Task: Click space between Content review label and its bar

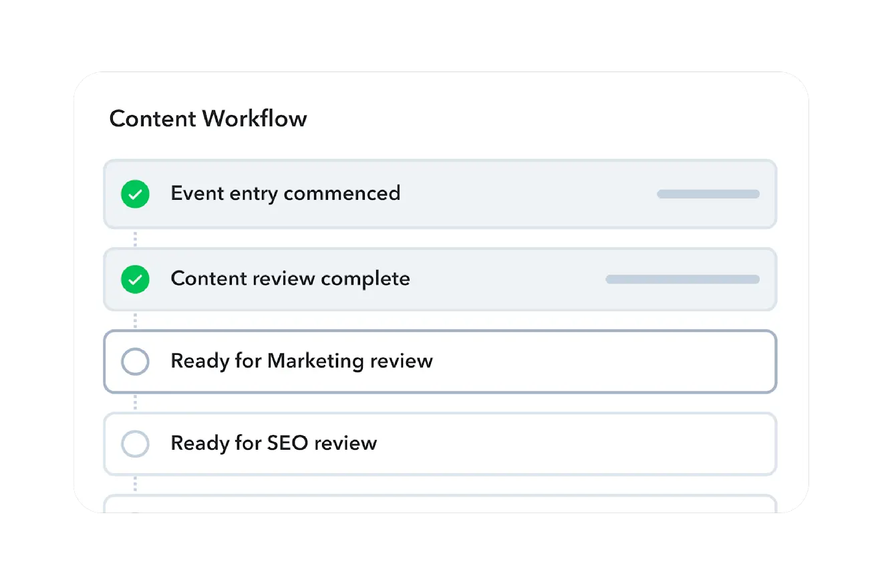Action: tap(508, 279)
